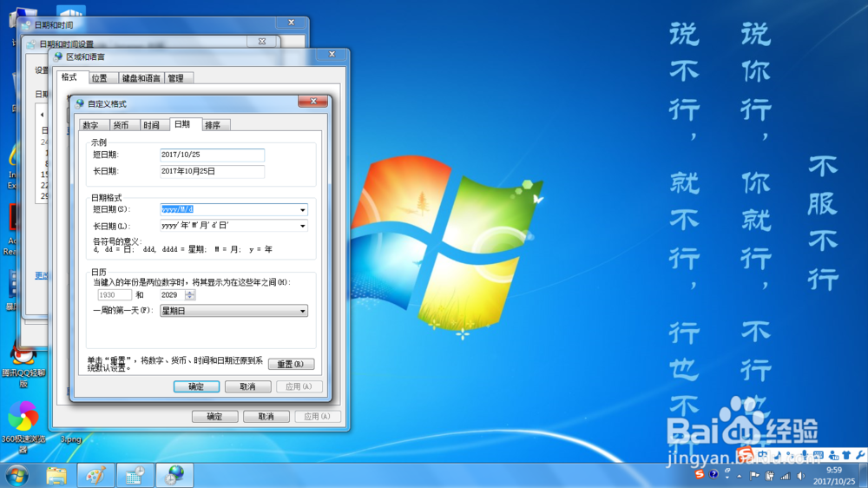The image size is (868, 488).
Task: Click the user account icon on the IME bar
Action: (833, 455)
